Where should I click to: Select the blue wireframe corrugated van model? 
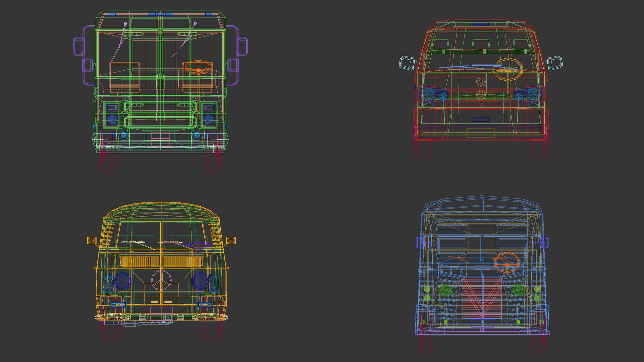pyautogui.click(x=482, y=275)
